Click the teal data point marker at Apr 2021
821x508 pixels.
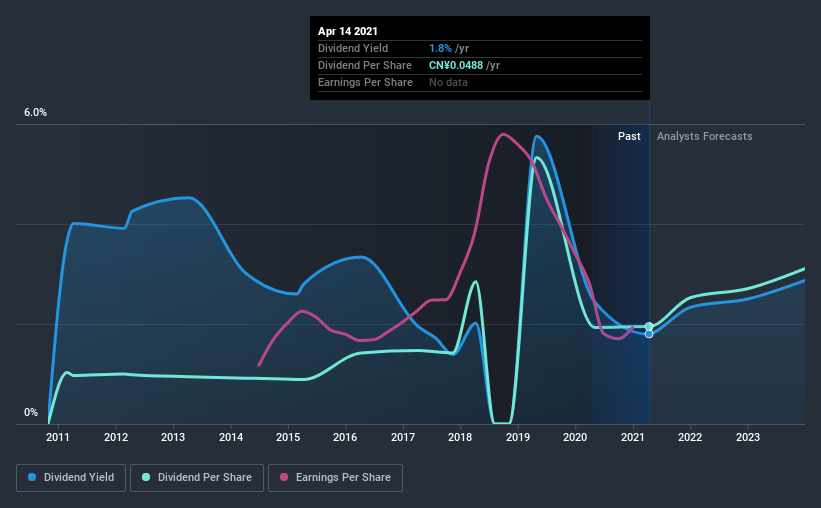tap(649, 326)
